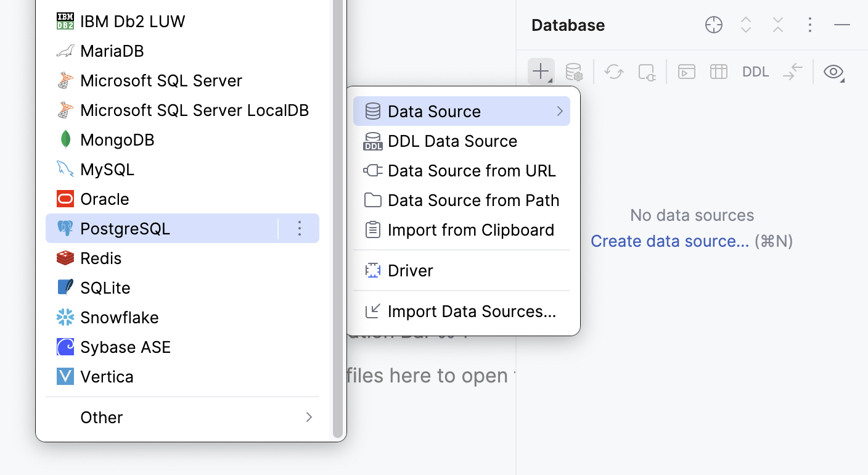Screen dimensions: 868x475
Task: Open the Data Source Properties icon
Action: click(x=574, y=72)
